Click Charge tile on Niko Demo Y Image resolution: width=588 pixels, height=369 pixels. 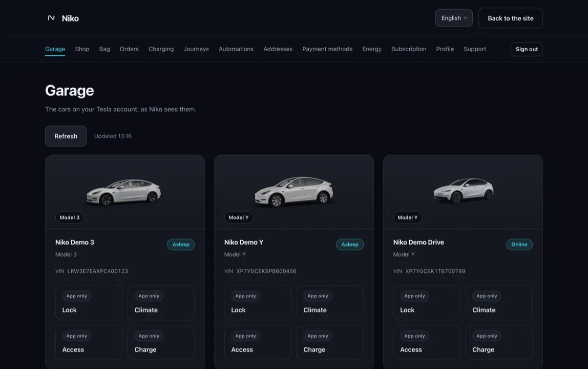point(330,343)
